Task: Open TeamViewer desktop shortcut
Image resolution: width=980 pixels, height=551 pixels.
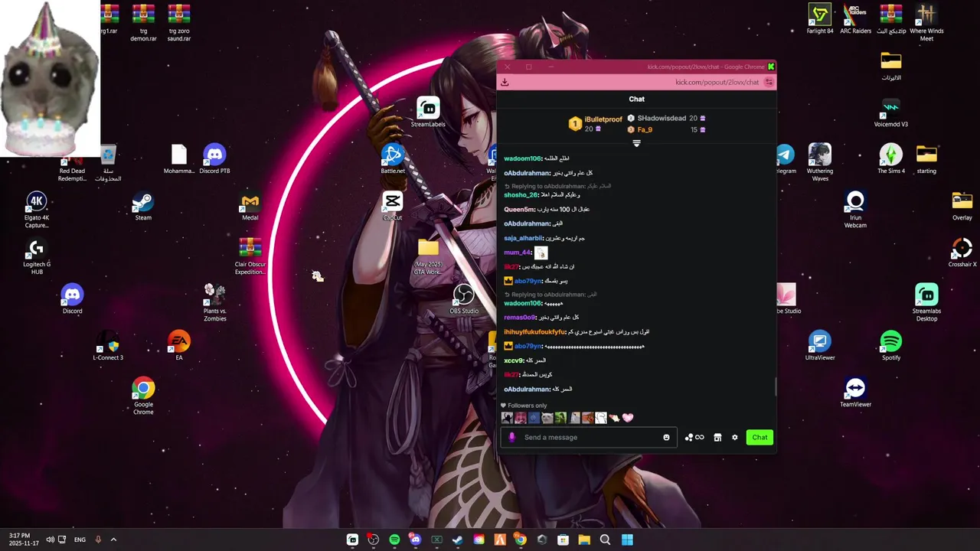Action: (855, 393)
